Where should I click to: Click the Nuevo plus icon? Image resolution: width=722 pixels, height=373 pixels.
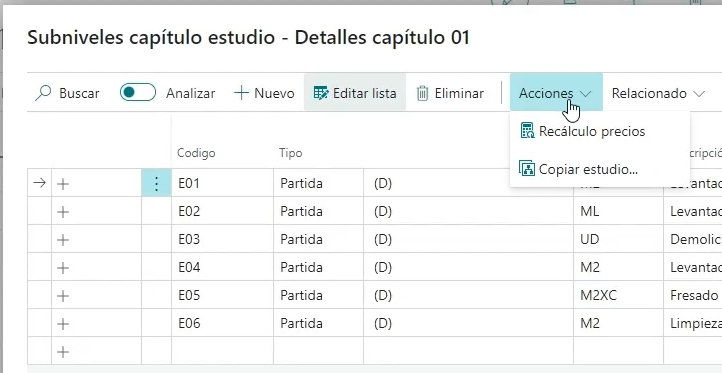pyautogui.click(x=241, y=93)
